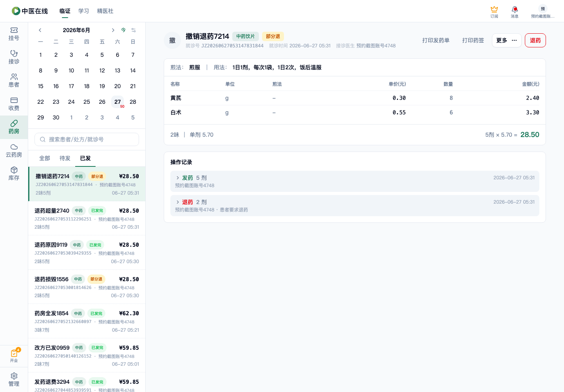Show 已发 dispensed prescriptions tab
564x392 pixels.
click(x=85, y=158)
